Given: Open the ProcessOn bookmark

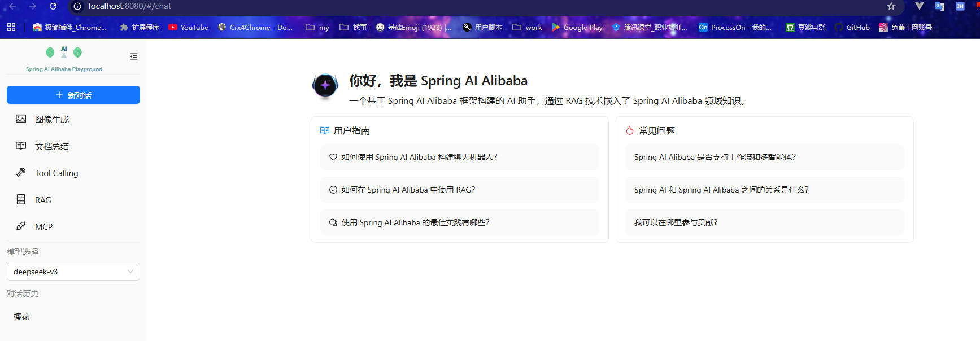Looking at the screenshot, I should 735,27.
